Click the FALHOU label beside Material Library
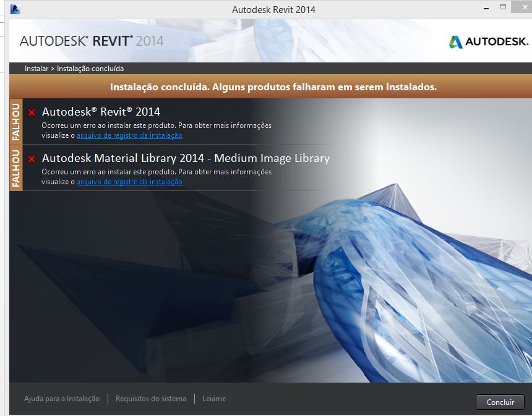This screenshot has width=532, height=416. pos(16,168)
